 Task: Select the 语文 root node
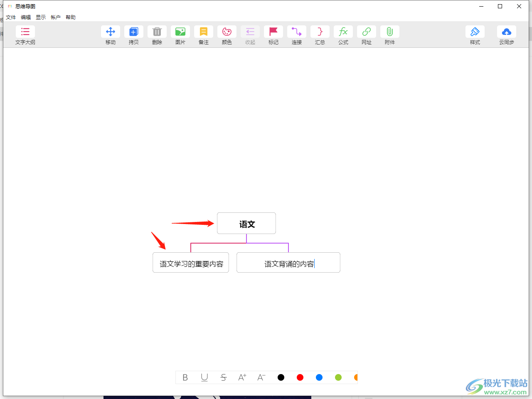[246, 224]
